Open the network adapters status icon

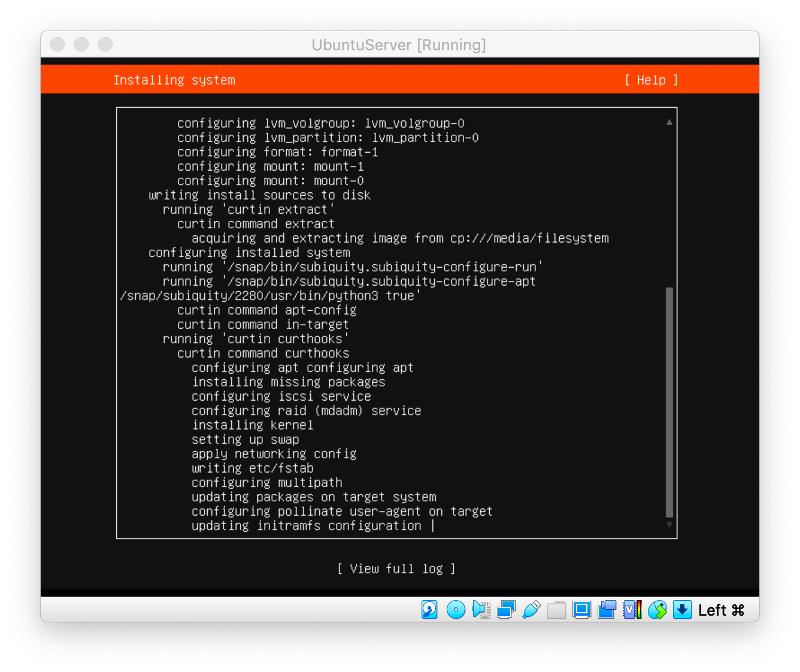point(506,610)
